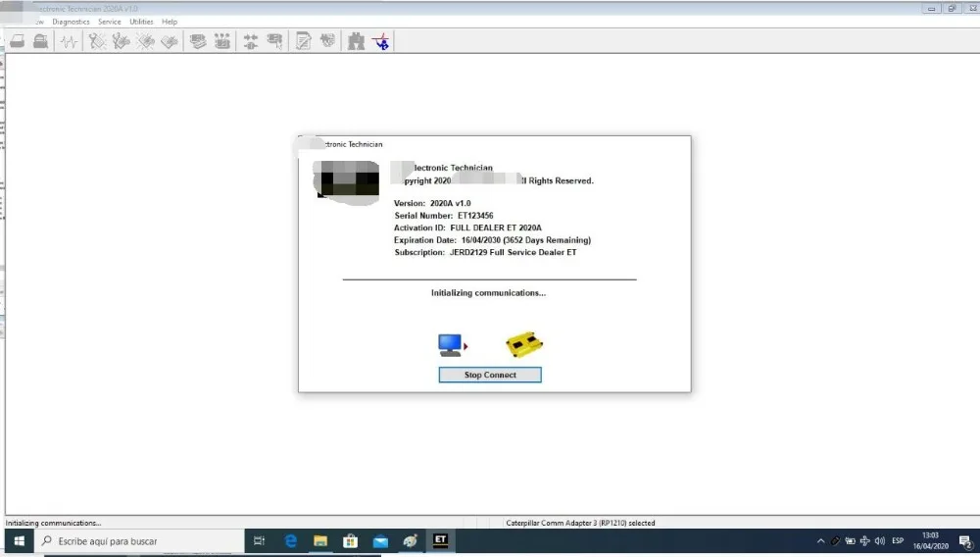This screenshot has width=980, height=557.
Task: Open Print Preview from the toolbar
Action: 40,41
